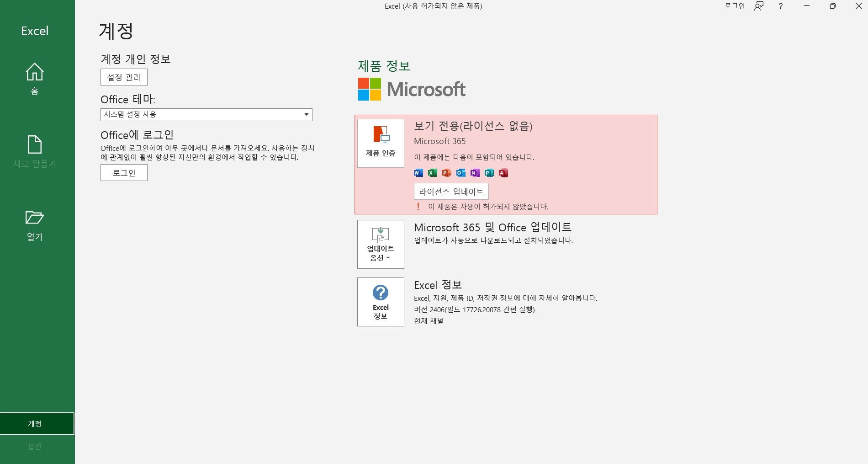Open the 업데이트 옵션 dropdown button
The image size is (868, 464).
pyautogui.click(x=381, y=244)
